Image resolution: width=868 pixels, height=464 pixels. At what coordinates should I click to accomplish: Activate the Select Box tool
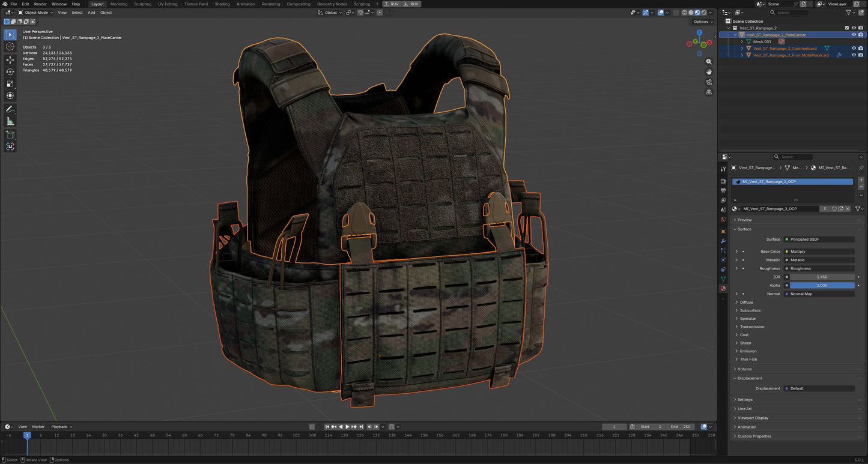tap(10, 35)
